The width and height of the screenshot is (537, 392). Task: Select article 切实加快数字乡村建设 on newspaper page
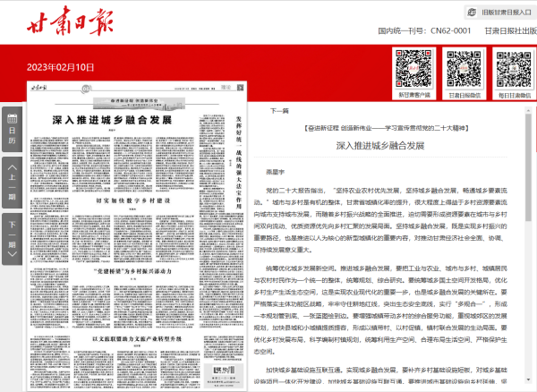[132, 200]
